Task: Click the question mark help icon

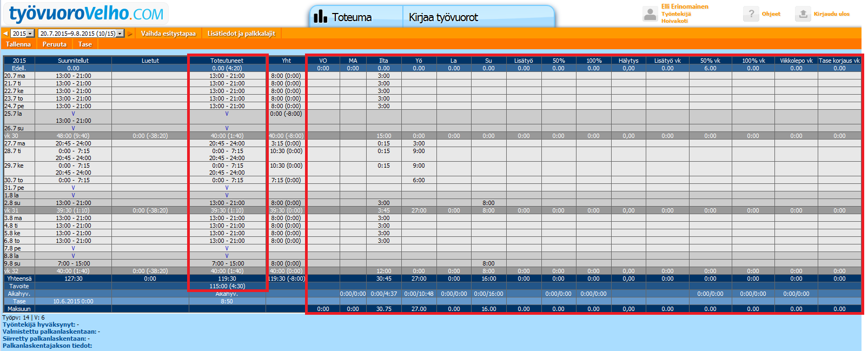Action: click(x=751, y=14)
